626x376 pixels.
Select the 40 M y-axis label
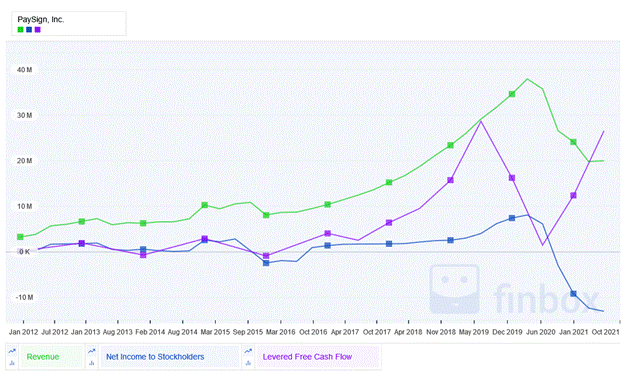[25, 70]
